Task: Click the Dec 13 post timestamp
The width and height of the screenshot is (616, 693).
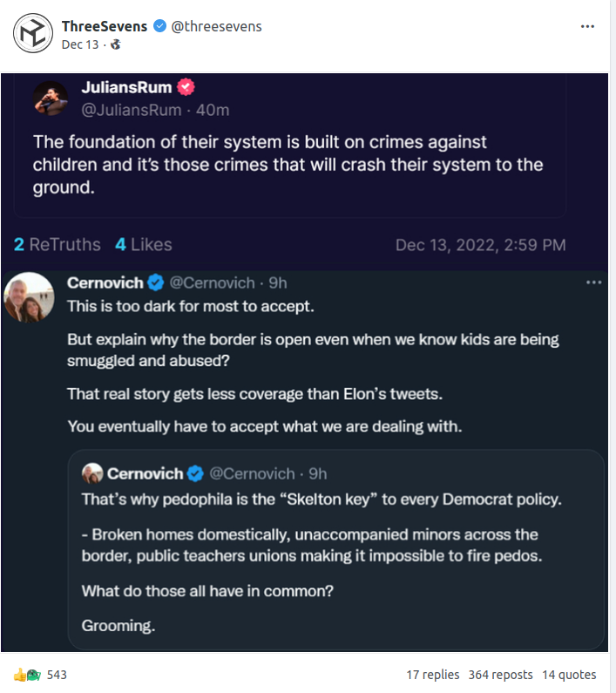Action: tap(78, 44)
